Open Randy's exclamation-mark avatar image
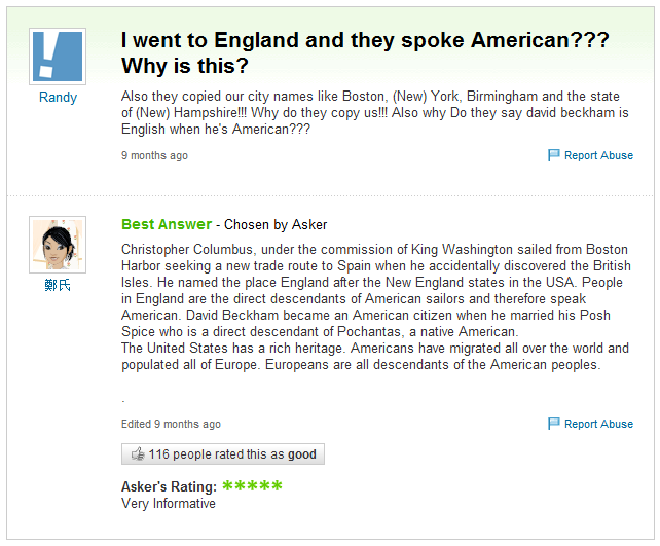 57,56
